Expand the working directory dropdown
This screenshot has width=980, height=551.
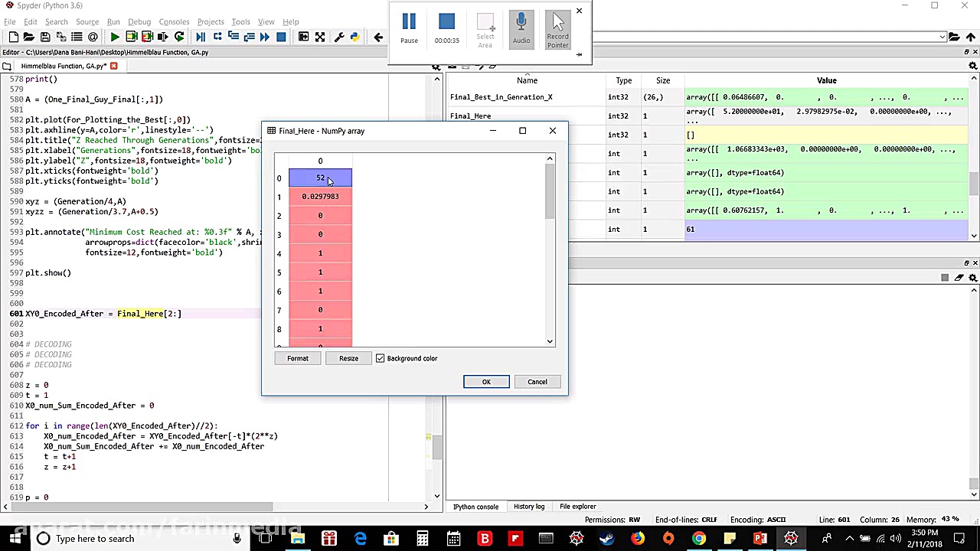pyautogui.click(x=942, y=37)
